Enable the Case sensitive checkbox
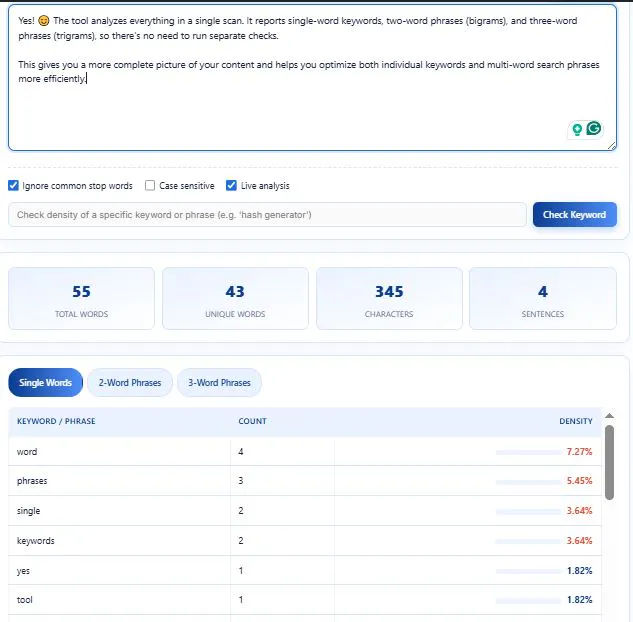 [150, 186]
